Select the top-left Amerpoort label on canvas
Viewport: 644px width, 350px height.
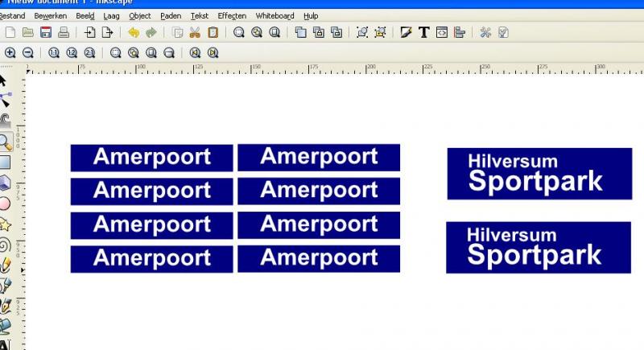pyautogui.click(x=151, y=158)
